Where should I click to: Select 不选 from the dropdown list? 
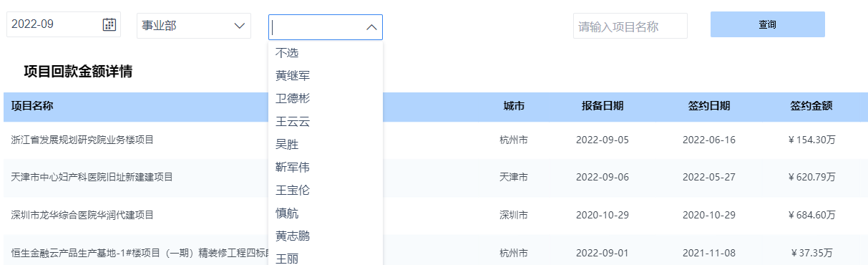click(x=287, y=52)
